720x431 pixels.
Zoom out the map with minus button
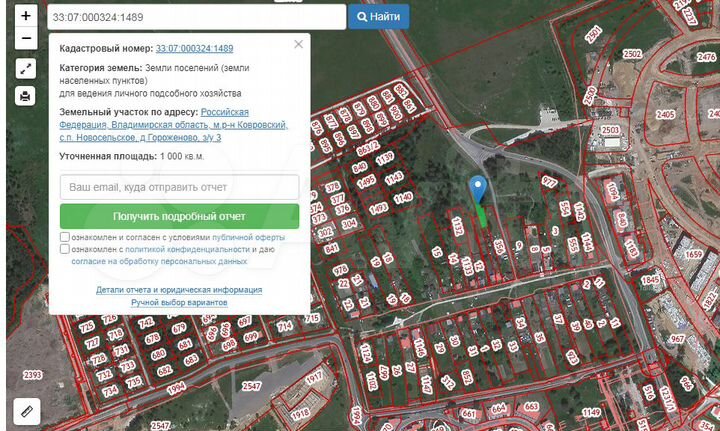coord(26,40)
